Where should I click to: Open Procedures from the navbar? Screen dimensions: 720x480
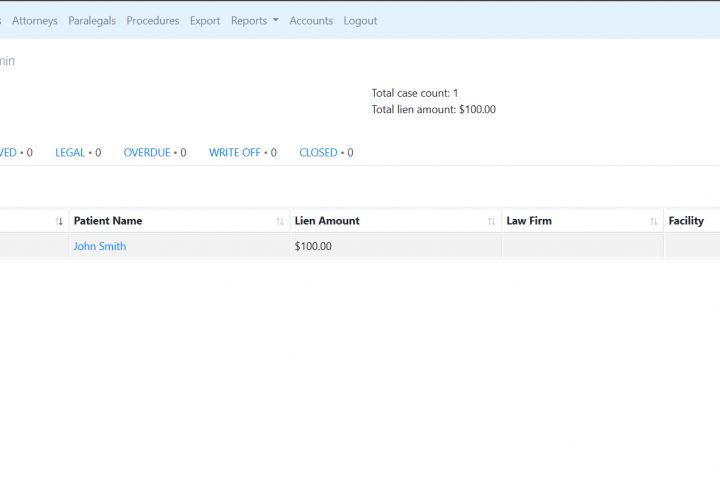click(153, 21)
